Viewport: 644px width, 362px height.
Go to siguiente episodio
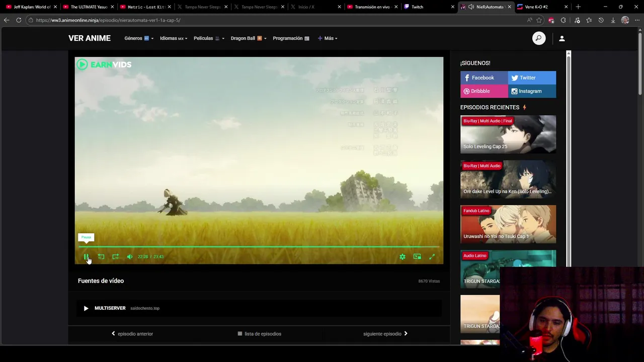[x=385, y=334]
